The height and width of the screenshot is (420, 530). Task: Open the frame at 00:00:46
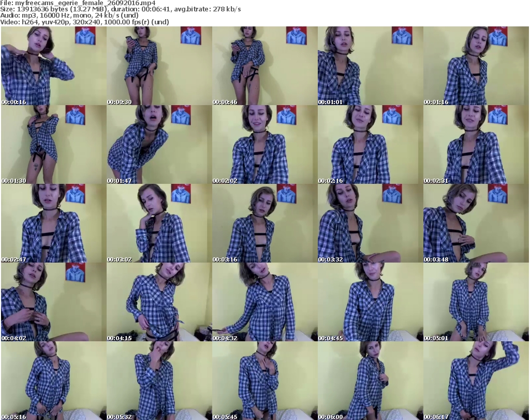pos(264,66)
